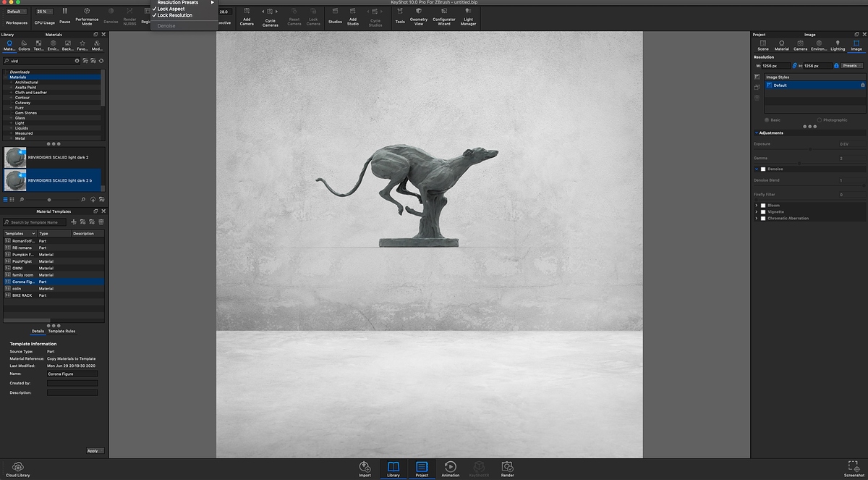Screen dimensions: 868x480
Task: Open Cloud Library at bottom left
Action: pos(18,469)
